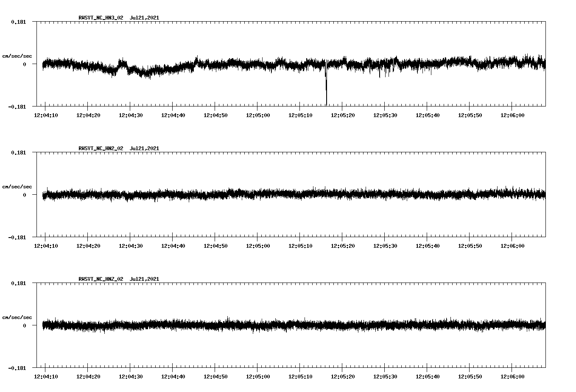
Task: Click the cm/sec/sec unit label on top plot
Action: click(x=17, y=56)
